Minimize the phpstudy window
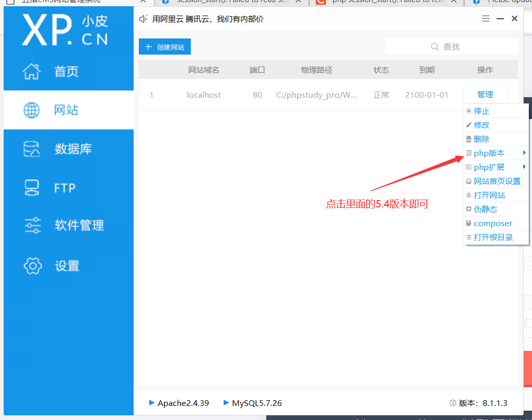The height and width of the screenshot is (420, 532). coord(500,19)
